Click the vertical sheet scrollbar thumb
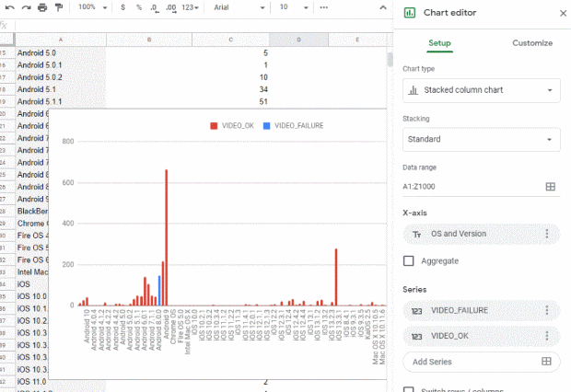 tap(390, 60)
